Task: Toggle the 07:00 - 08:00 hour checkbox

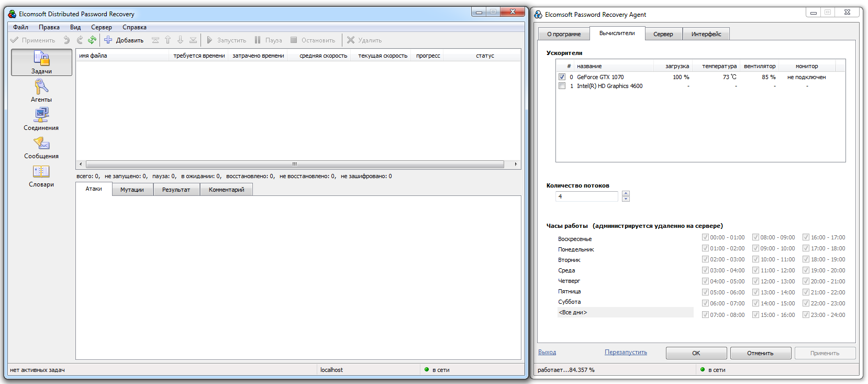Action: (x=705, y=314)
